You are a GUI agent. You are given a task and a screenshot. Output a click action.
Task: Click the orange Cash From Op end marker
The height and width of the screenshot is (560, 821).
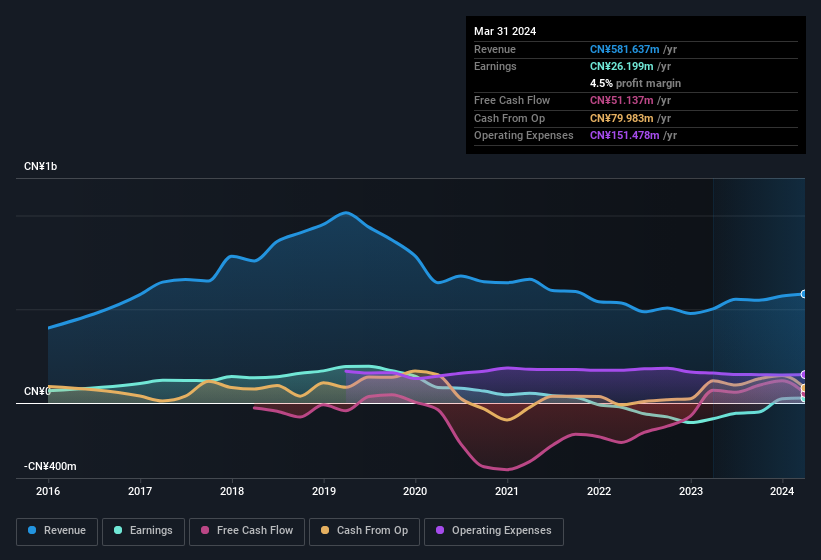[x=803, y=389]
